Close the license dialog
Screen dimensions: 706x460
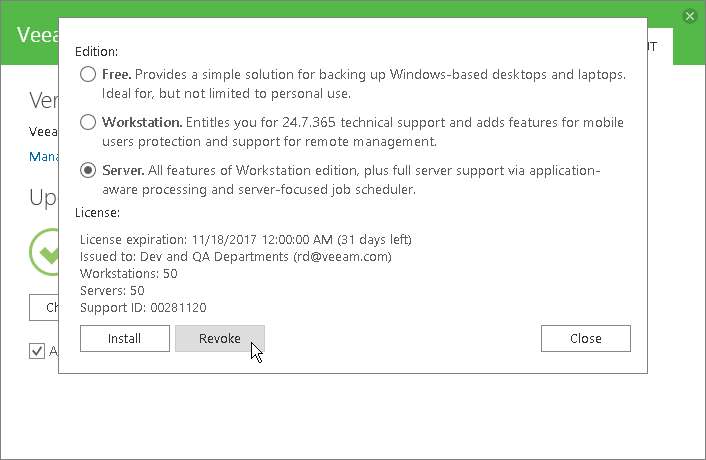point(586,338)
